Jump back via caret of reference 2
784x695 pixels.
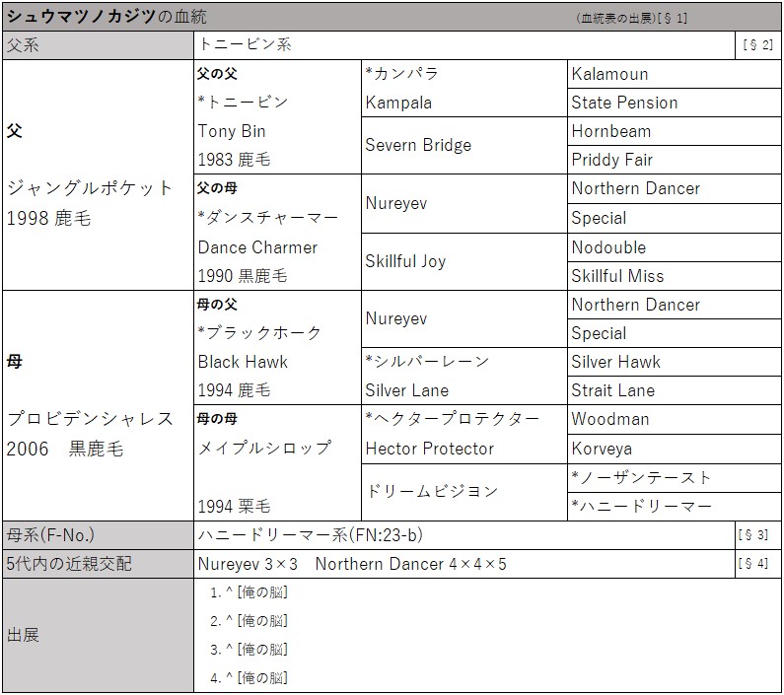tap(229, 621)
